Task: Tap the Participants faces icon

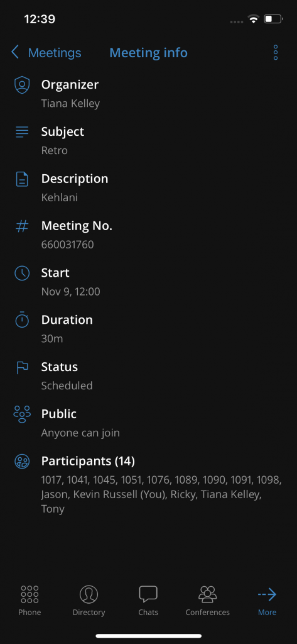Action: 22,461
